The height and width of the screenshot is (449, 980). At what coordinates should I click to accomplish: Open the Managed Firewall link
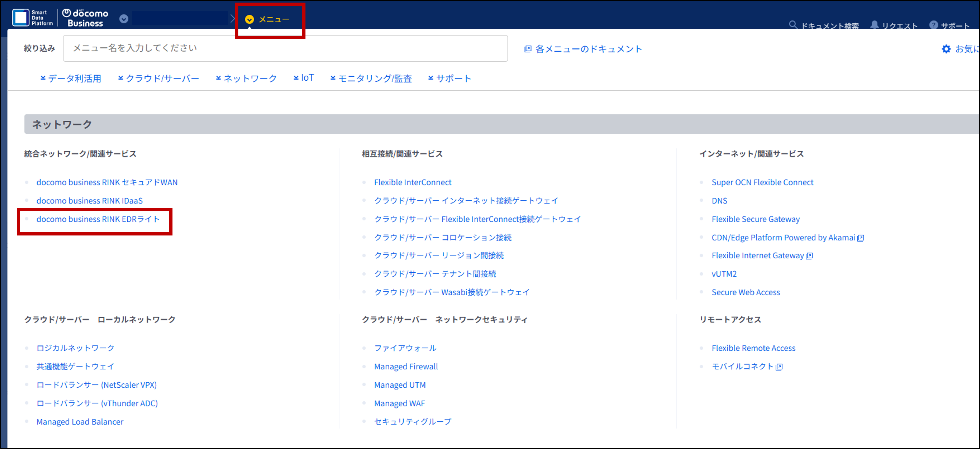coord(406,367)
